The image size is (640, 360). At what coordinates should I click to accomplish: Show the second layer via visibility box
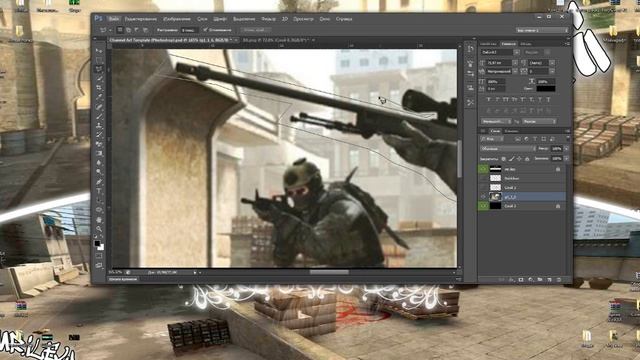(483, 178)
